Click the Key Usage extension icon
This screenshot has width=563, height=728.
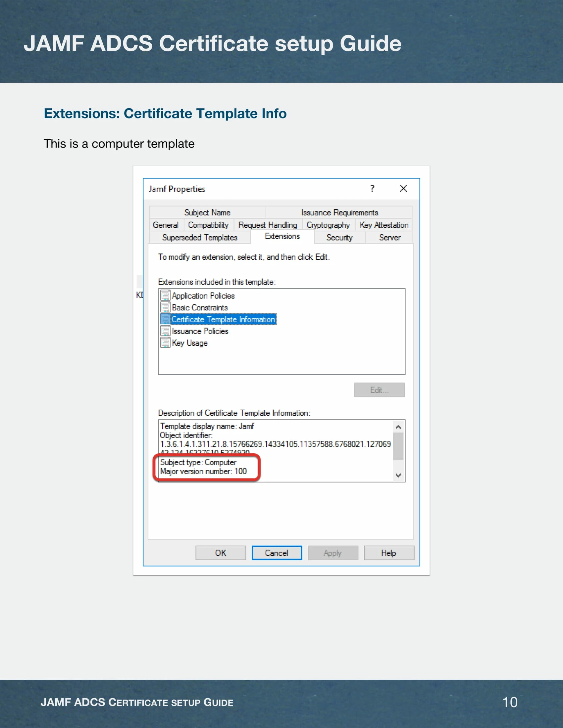[x=165, y=343]
